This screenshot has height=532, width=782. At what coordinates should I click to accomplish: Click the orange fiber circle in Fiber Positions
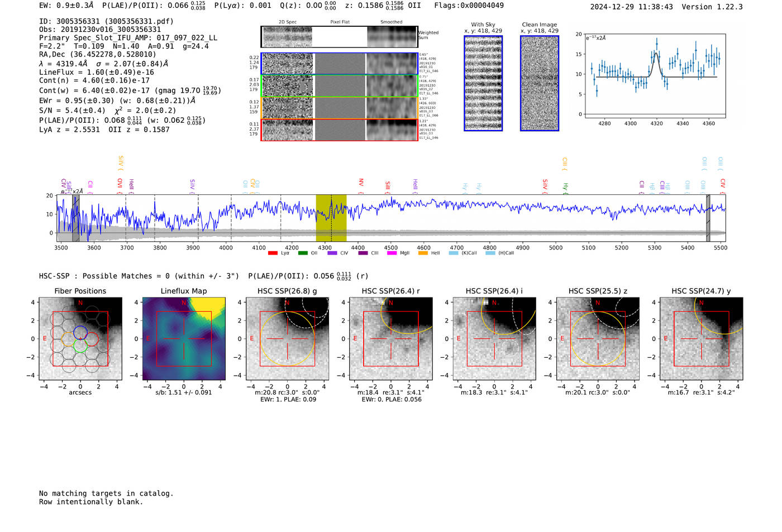pyautogui.click(x=68, y=339)
